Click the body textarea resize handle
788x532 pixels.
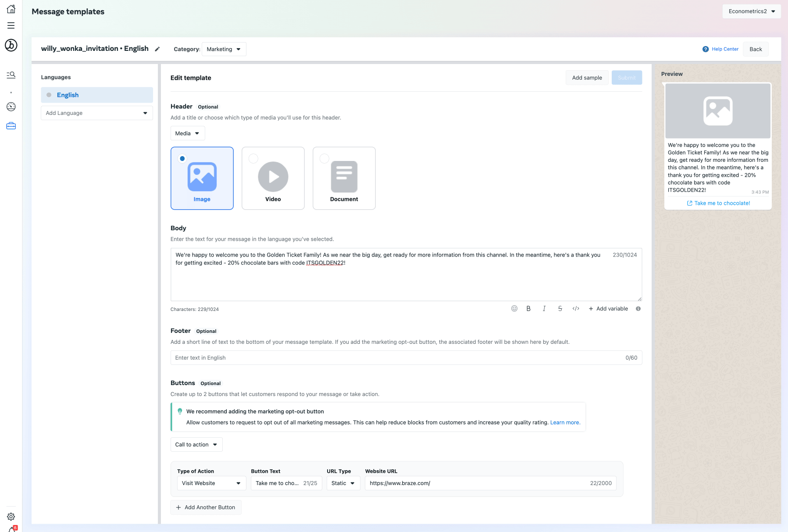point(639,299)
